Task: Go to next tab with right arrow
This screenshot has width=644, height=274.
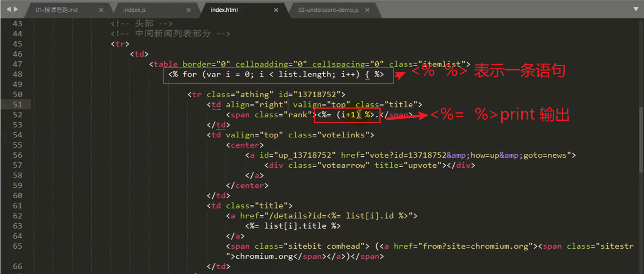Action: tap(16, 9)
